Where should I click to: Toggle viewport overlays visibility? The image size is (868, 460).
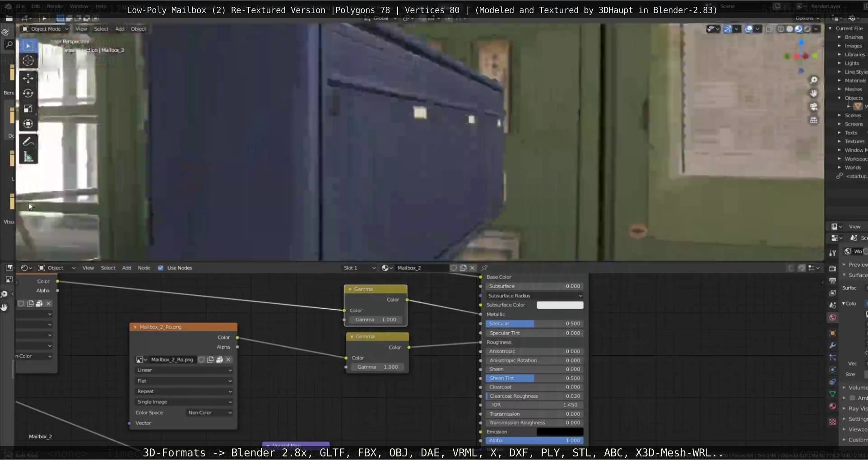pos(749,29)
